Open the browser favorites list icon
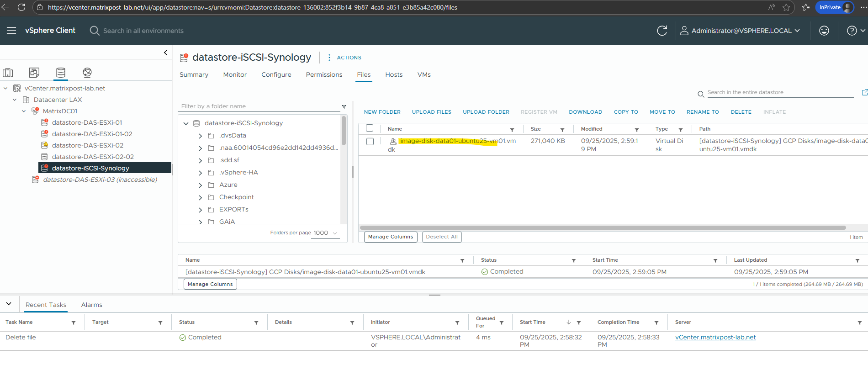868x370 pixels. (x=805, y=7)
